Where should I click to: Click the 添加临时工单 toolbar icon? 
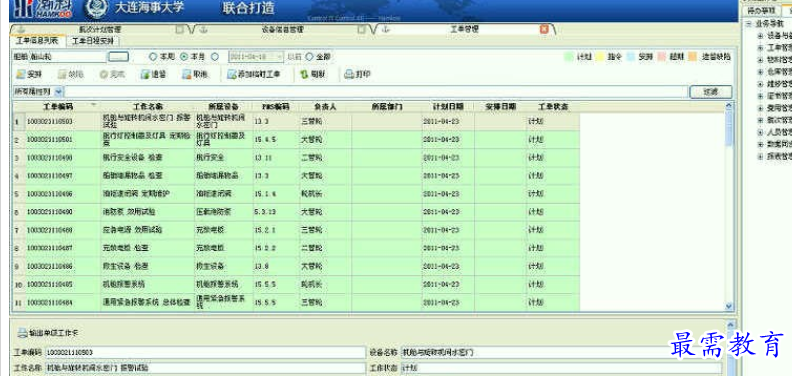point(231,74)
